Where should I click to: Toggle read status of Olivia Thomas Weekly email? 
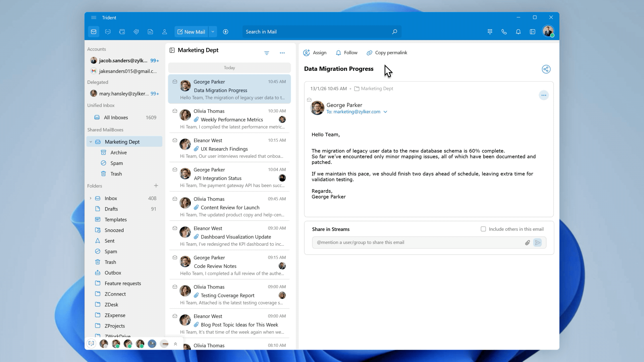pyautogui.click(x=175, y=111)
